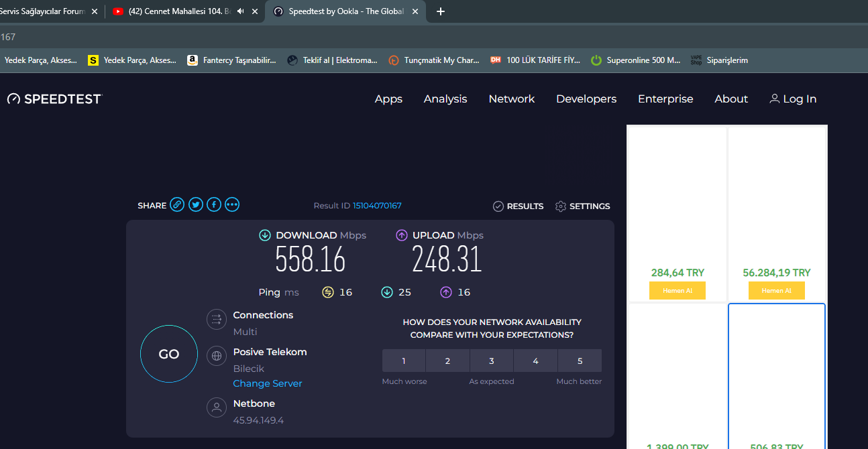The image size is (868, 449).
Task: Open Result ID 15104070167 link
Action: (377, 206)
